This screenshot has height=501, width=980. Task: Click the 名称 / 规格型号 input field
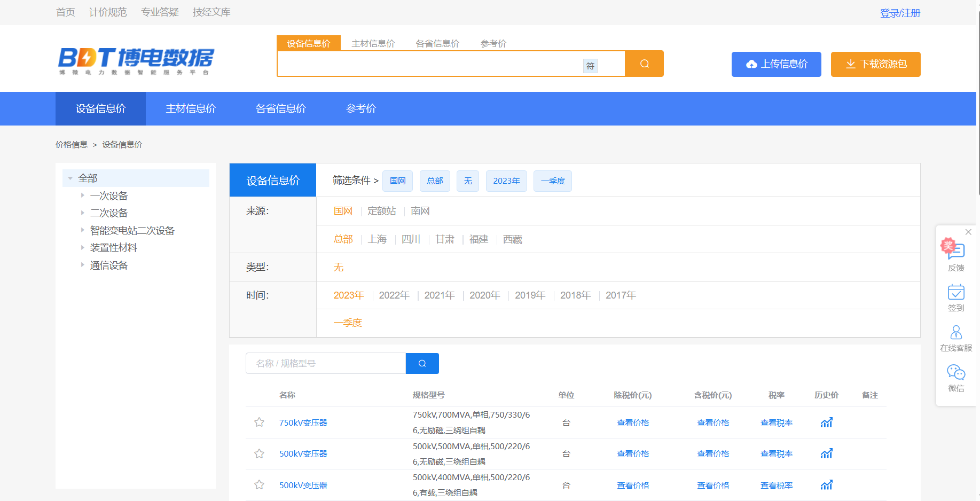326,363
